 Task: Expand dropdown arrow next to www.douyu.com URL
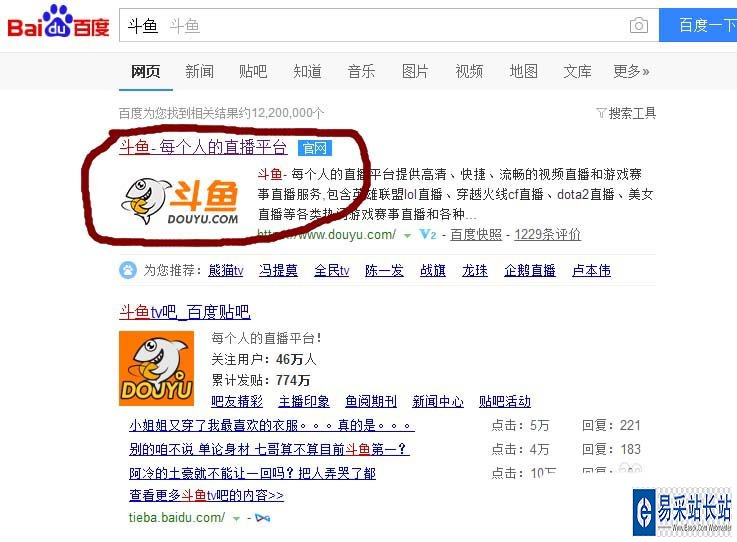coord(408,235)
